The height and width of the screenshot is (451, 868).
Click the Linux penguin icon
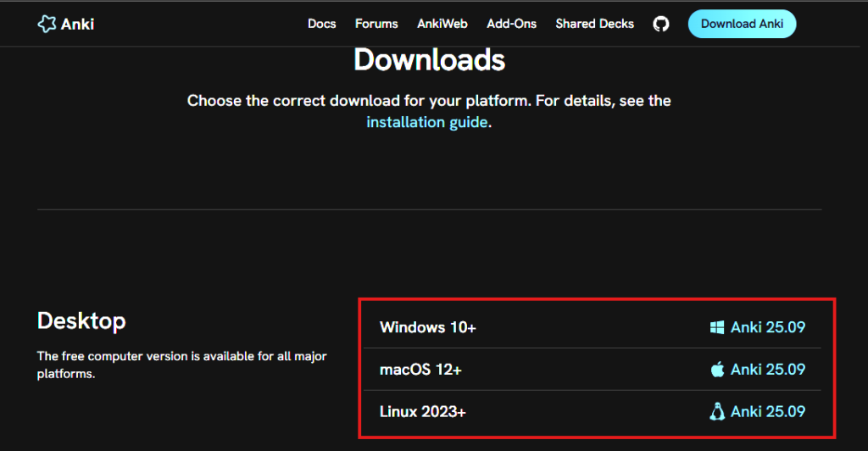click(x=717, y=412)
